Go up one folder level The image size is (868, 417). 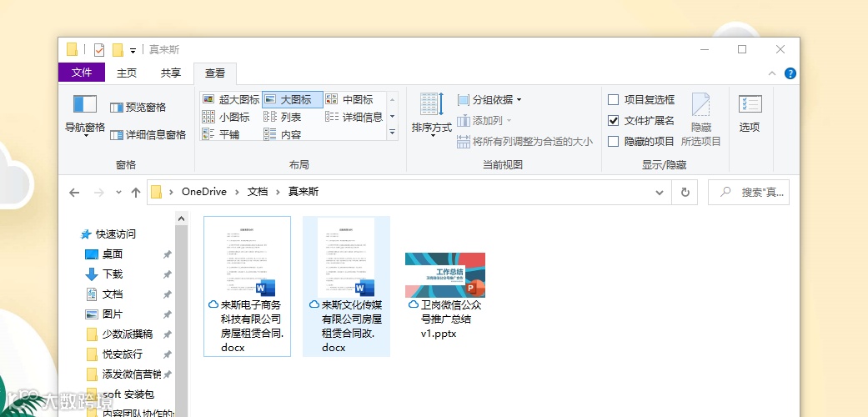(136, 192)
